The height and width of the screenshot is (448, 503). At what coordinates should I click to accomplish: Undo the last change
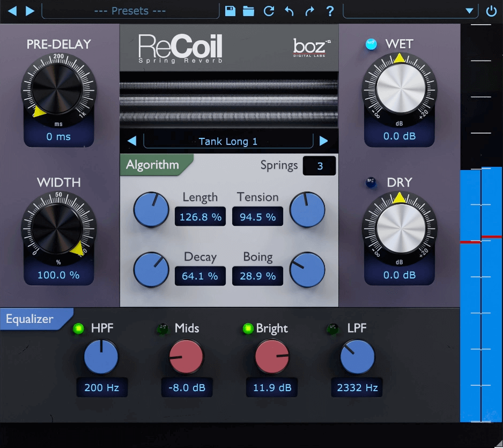(289, 10)
